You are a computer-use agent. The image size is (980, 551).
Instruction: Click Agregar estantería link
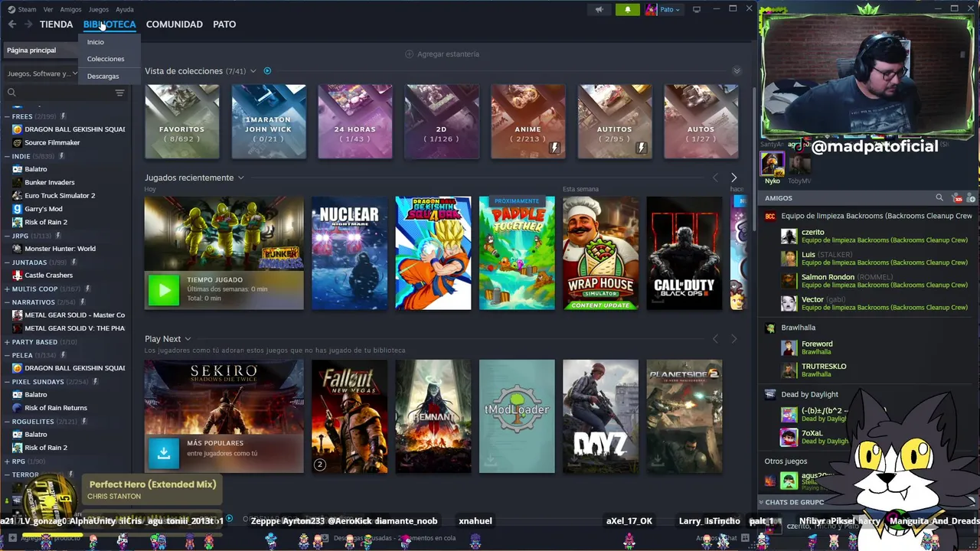coord(449,54)
